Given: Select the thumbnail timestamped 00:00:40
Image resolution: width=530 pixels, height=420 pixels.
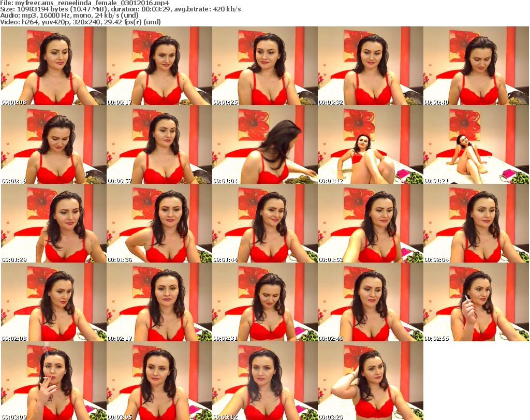Looking at the screenshot, I should click(476, 66).
